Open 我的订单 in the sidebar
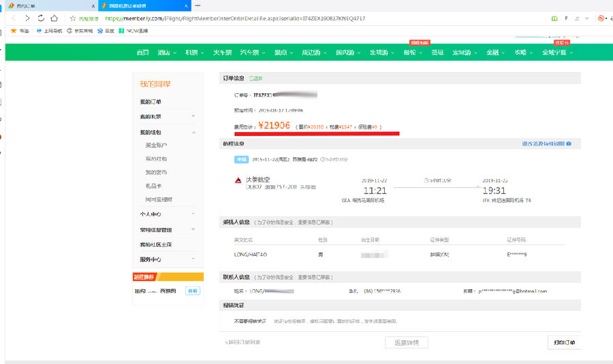This screenshot has width=613, height=364. (x=151, y=102)
